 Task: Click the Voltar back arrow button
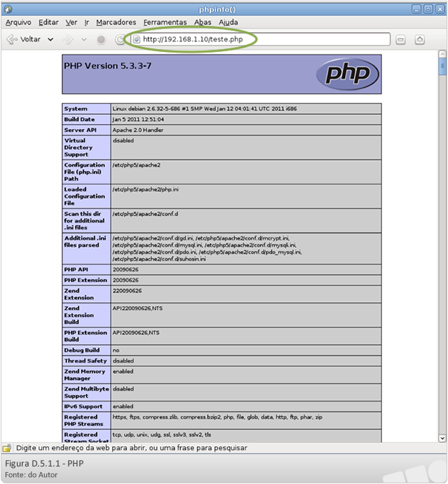click(x=23, y=39)
